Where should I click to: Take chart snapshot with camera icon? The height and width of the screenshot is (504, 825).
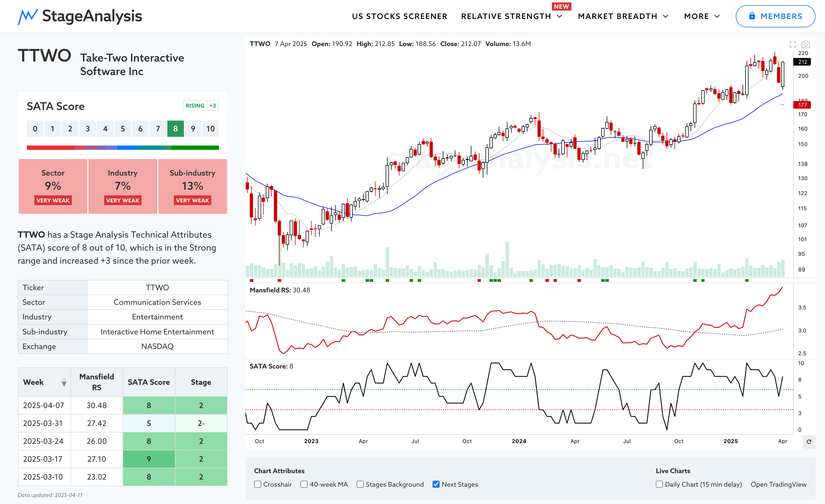[x=805, y=44]
